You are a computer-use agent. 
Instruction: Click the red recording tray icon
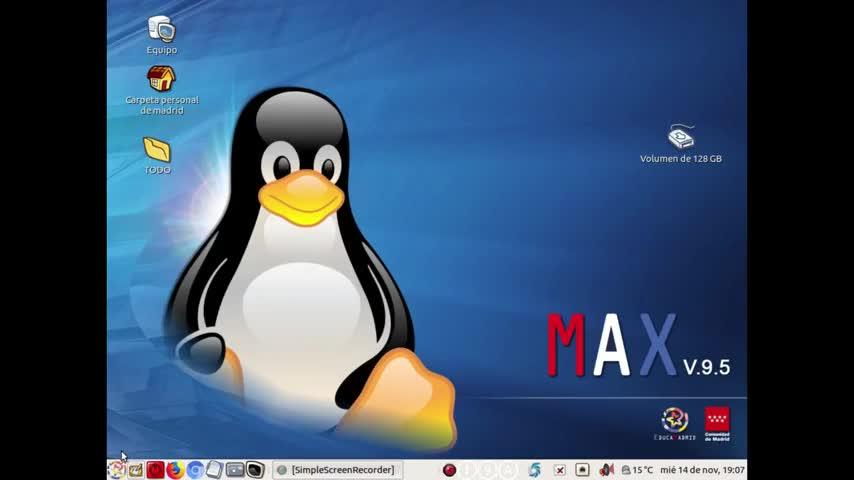pyautogui.click(x=449, y=470)
